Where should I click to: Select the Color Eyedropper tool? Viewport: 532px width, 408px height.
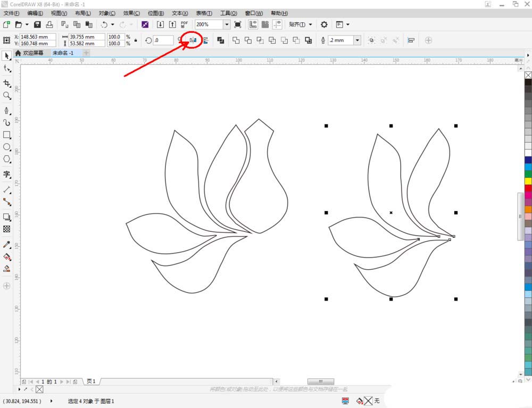click(7, 245)
